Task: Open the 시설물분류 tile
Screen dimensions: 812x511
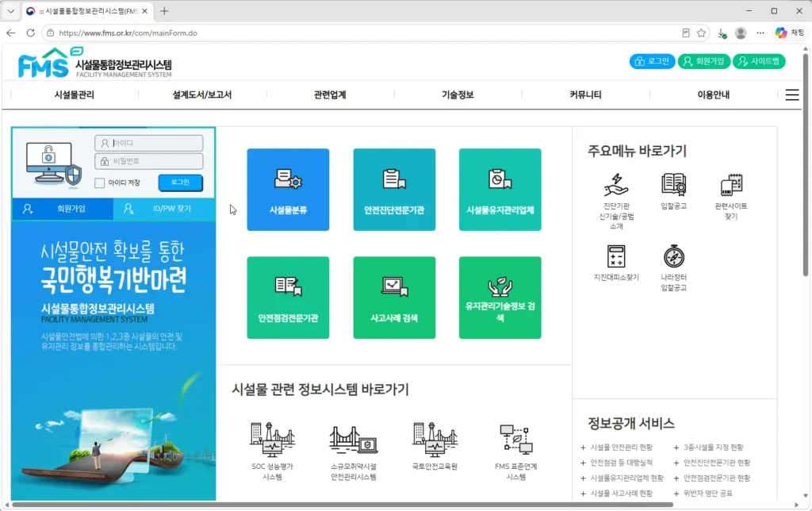Action: (288, 189)
